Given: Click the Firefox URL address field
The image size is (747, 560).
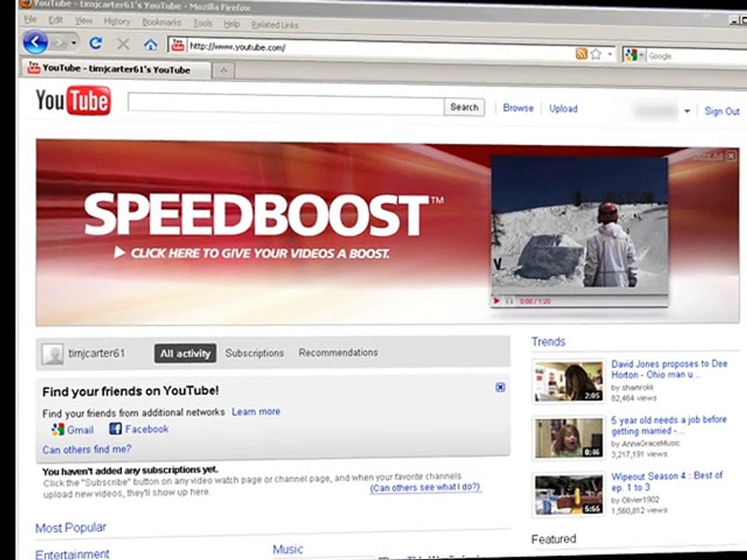Looking at the screenshot, I should pyautogui.click(x=380, y=48).
